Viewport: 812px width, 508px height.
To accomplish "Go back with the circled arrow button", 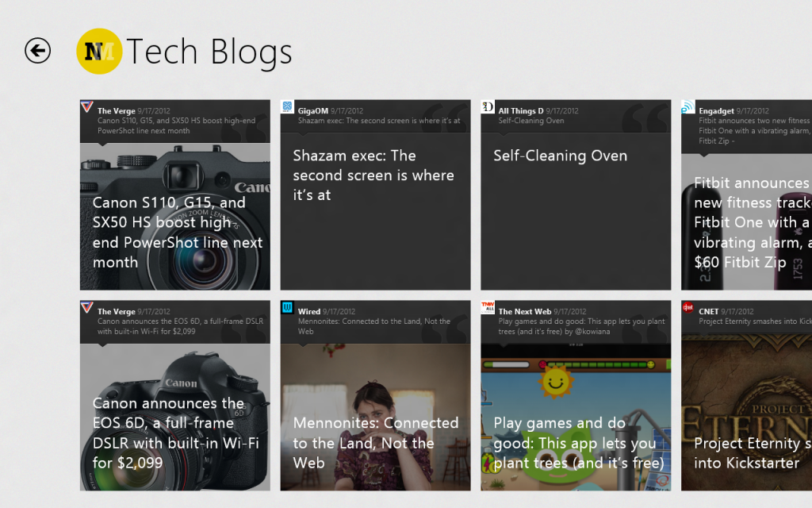I will [38, 51].
